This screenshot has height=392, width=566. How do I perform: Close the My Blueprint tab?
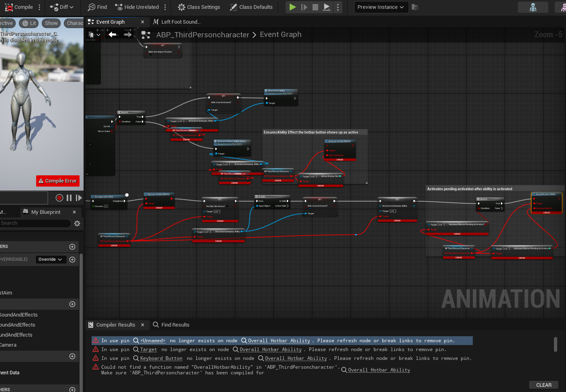click(74, 212)
